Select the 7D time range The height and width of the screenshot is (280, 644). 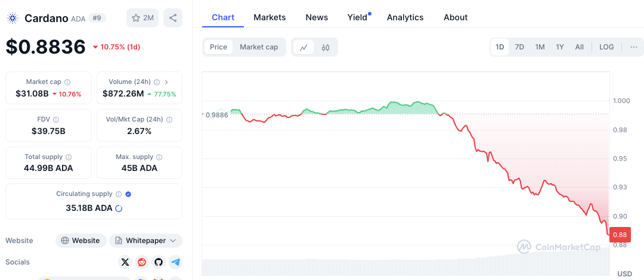click(x=519, y=47)
